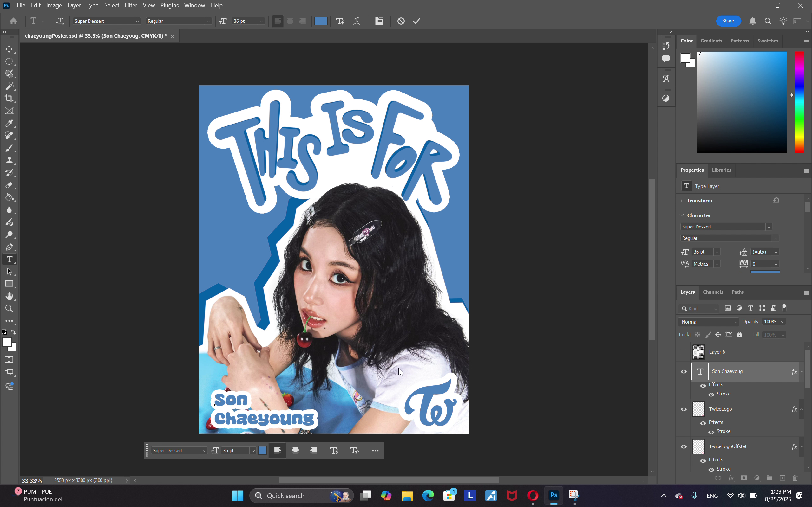Select the Crop tool

tap(9, 98)
